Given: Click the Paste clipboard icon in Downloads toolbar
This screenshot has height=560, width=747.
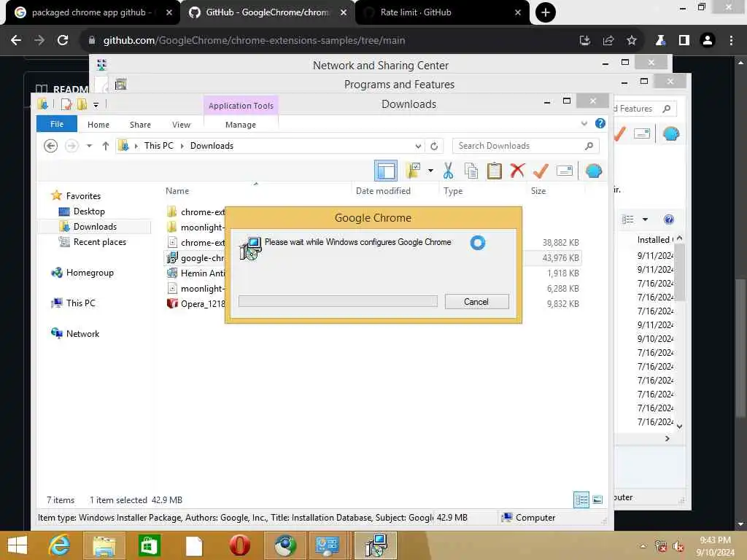Looking at the screenshot, I should 494,171.
